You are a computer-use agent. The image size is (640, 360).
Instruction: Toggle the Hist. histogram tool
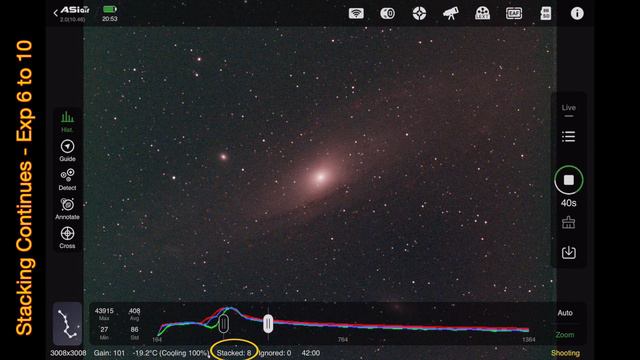(x=67, y=122)
